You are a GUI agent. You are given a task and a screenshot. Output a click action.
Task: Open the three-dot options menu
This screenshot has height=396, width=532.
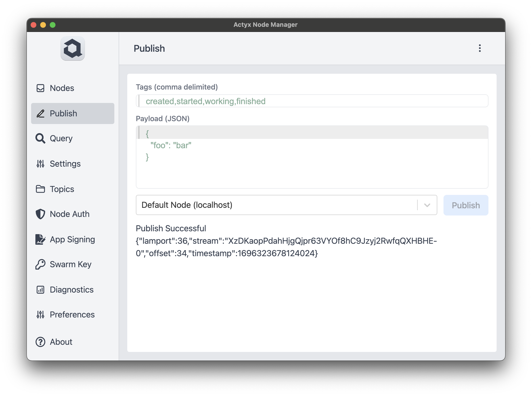click(x=480, y=48)
